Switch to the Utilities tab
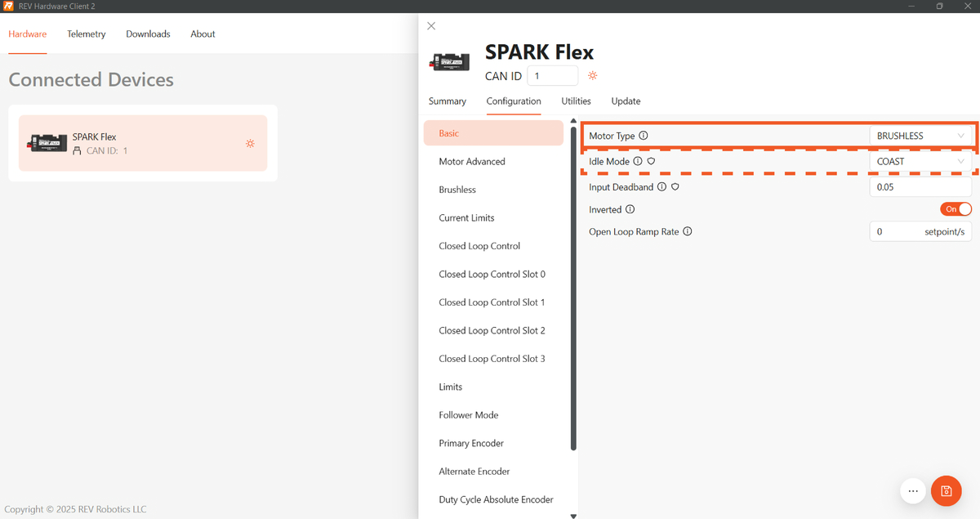Viewport: 980px width, 519px height. point(576,101)
